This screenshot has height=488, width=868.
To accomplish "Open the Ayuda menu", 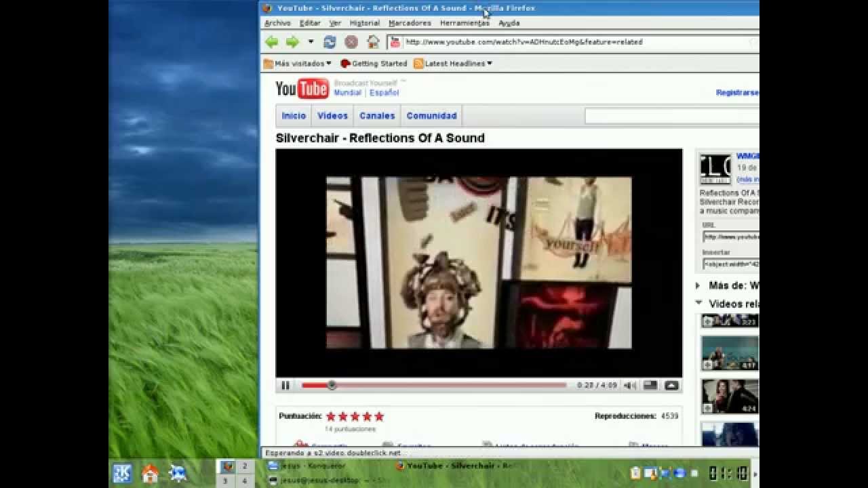I will click(509, 23).
